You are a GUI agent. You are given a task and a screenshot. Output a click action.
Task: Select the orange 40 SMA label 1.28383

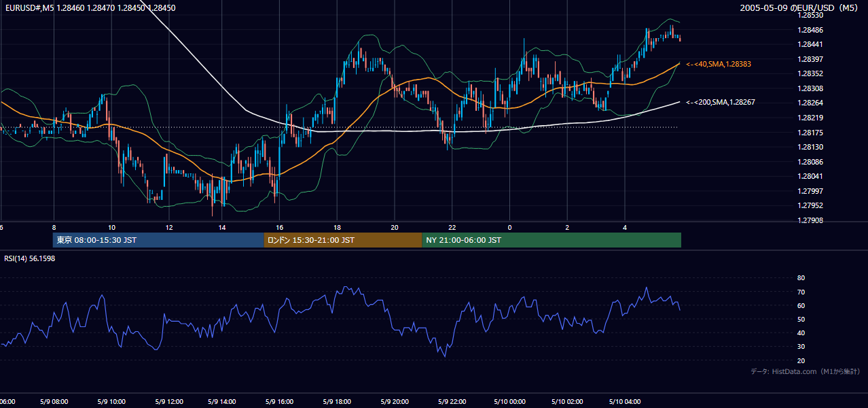click(719, 64)
